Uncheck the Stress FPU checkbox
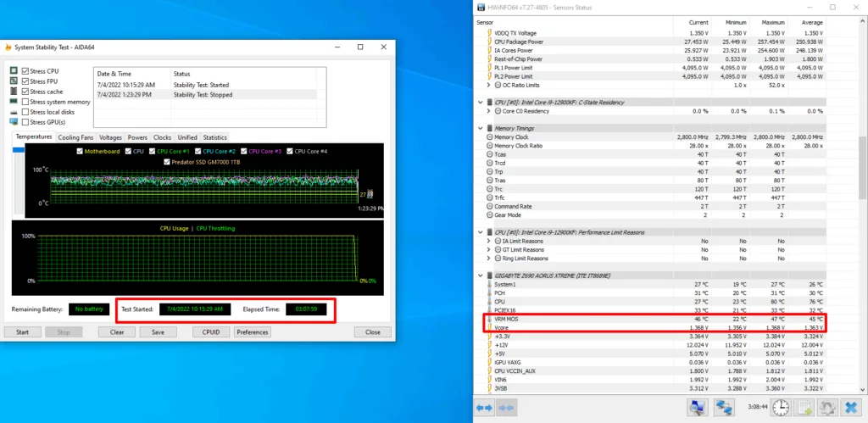 click(x=25, y=81)
